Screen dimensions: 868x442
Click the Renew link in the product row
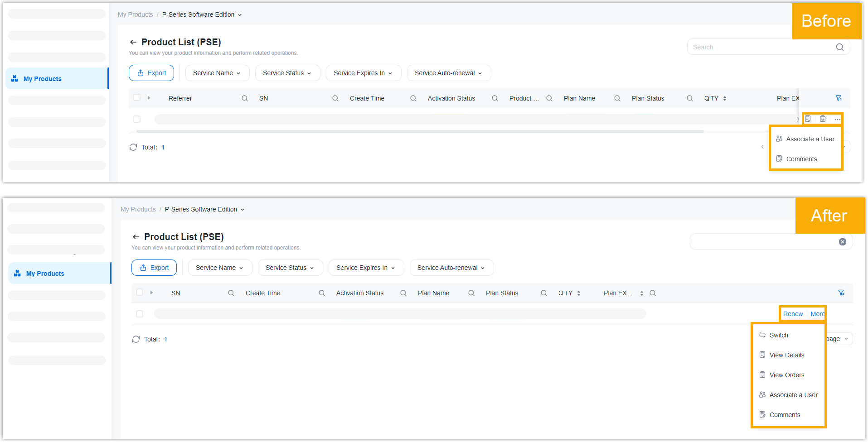click(x=793, y=314)
